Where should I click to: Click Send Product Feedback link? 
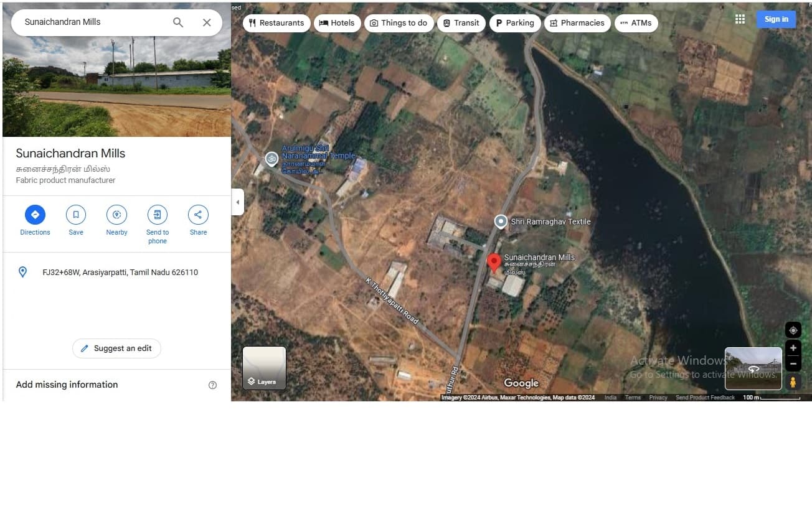pyautogui.click(x=705, y=398)
